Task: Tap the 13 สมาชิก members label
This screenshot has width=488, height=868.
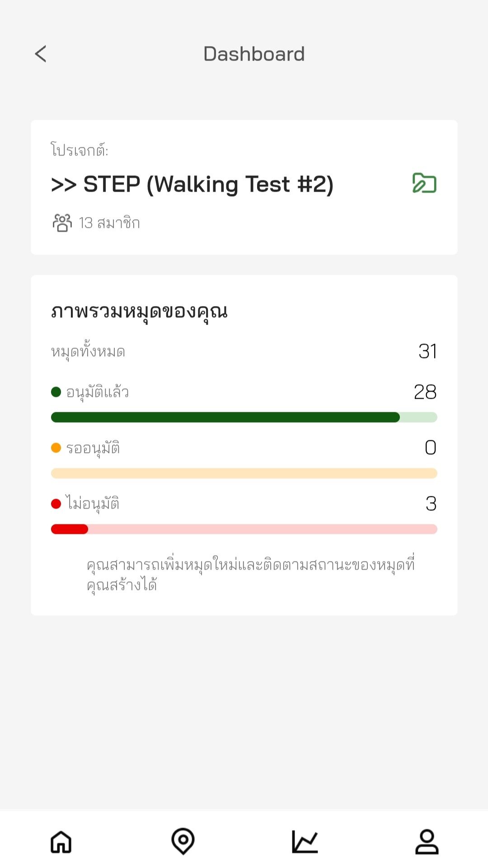Action: click(x=109, y=223)
